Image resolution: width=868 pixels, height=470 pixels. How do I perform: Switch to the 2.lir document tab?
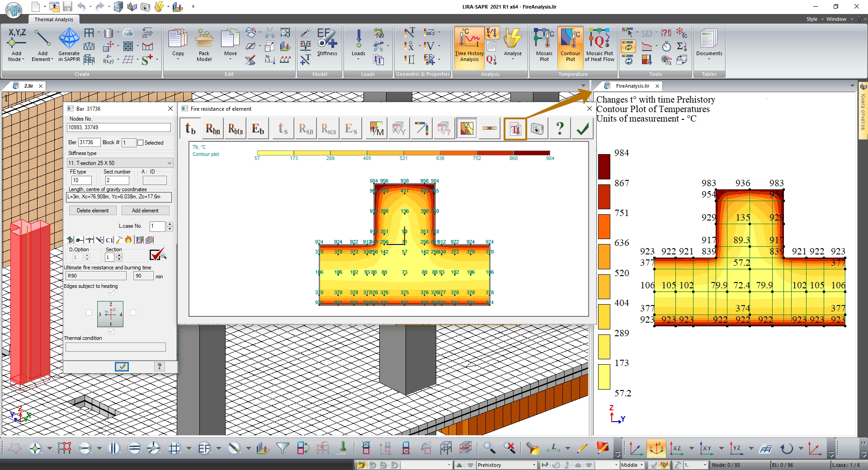tap(28, 86)
